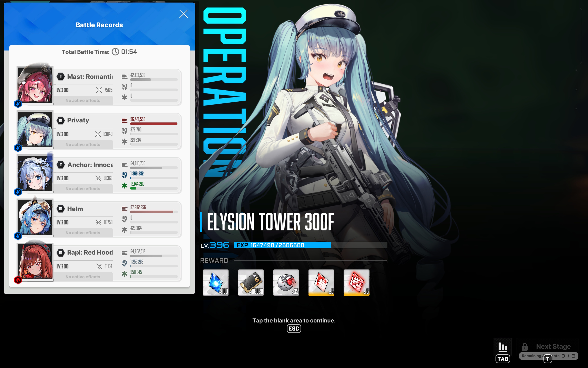This screenshot has width=588, height=368.
Task: Click Tap the blank area to continue
Action: [x=294, y=320]
